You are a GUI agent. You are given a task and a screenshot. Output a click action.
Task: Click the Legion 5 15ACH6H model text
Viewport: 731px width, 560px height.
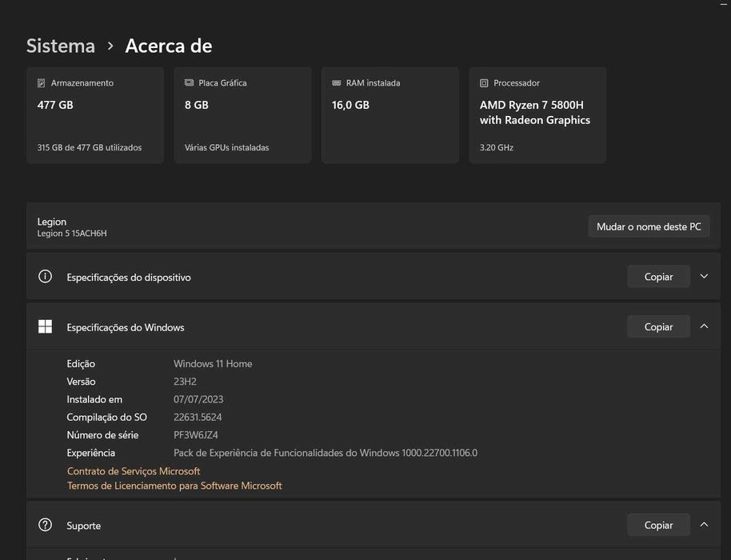(x=72, y=233)
